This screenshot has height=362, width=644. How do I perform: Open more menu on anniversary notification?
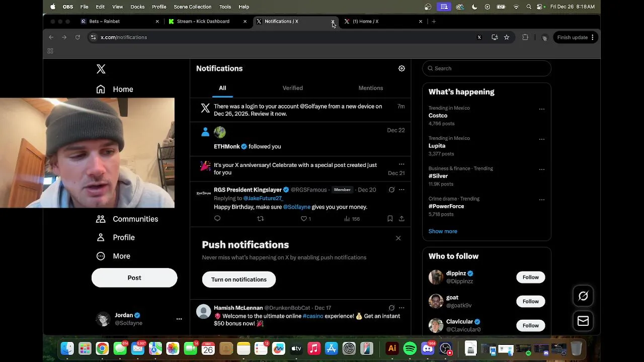click(401, 164)
